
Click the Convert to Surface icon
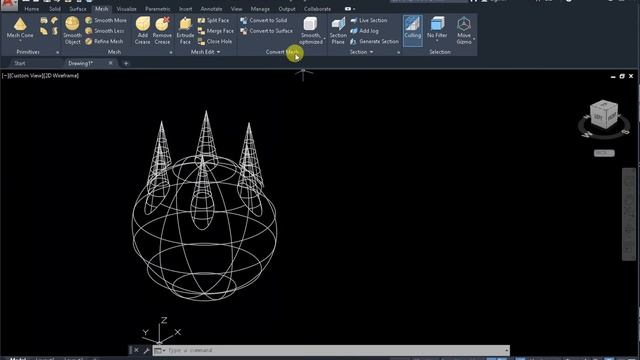point(244,31)
